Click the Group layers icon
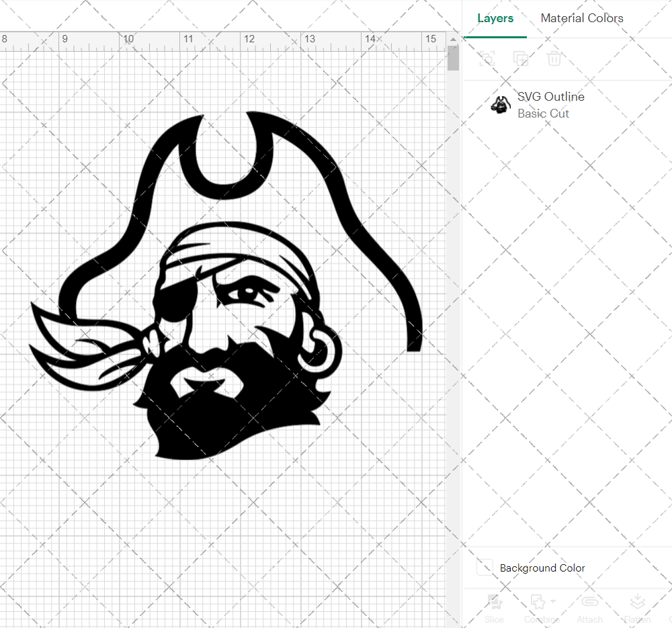 point(487,58)
